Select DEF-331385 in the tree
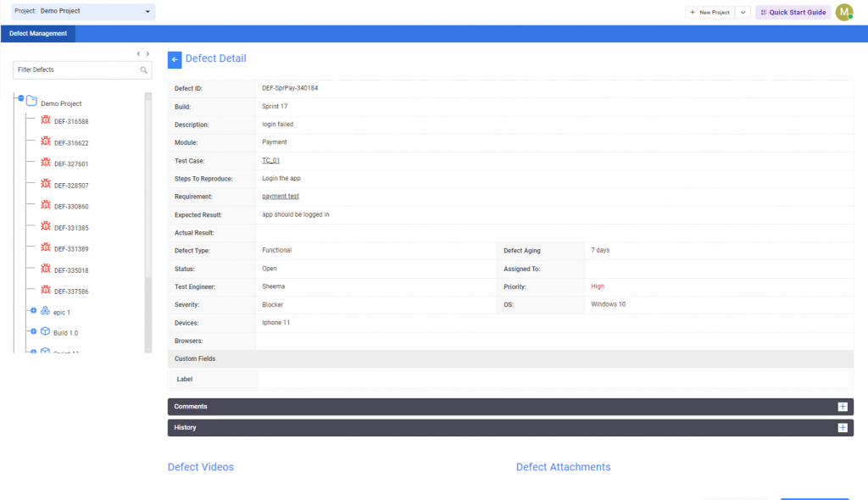Viewport: 868px width, 500px height. tap(71, 228)
